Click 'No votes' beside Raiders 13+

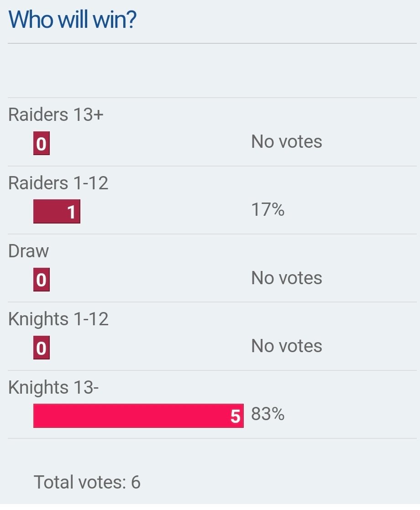pos(287,141)
